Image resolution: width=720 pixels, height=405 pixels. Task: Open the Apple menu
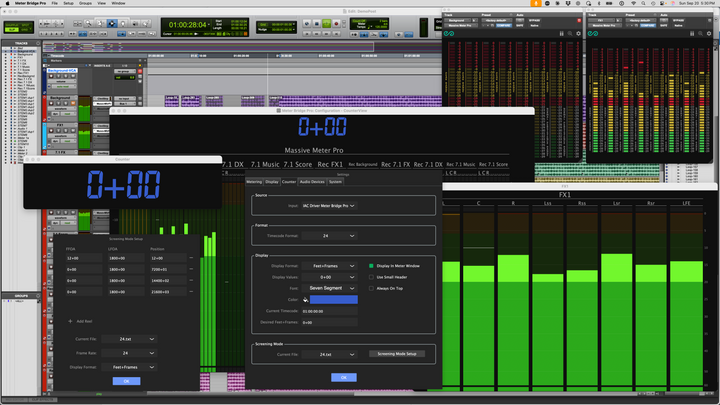pyautogui.click(x=7, y=3)
